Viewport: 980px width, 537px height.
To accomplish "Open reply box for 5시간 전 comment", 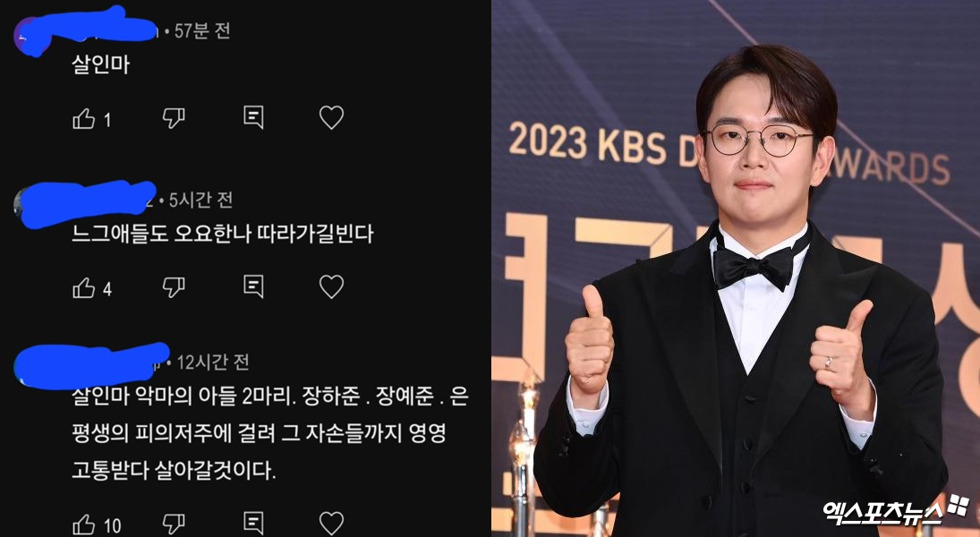I will 253,287.
